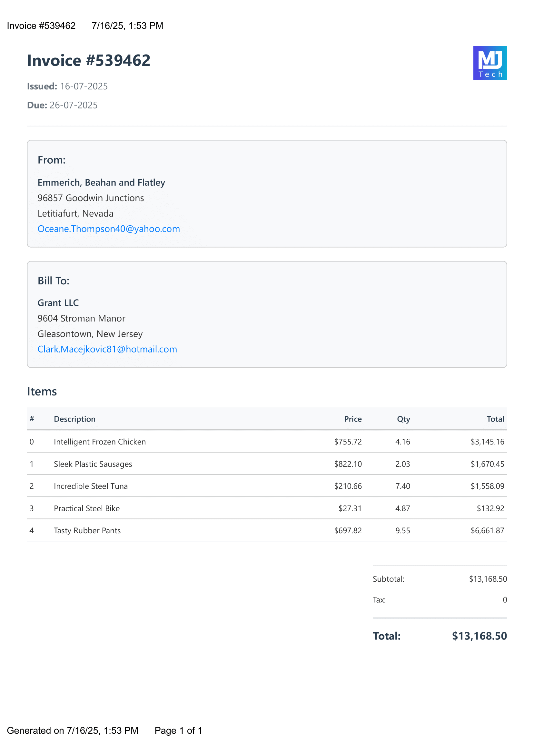Viewport: 534px width, 756px height.
Task: Click the Qty column header
Action: point(403,419)
